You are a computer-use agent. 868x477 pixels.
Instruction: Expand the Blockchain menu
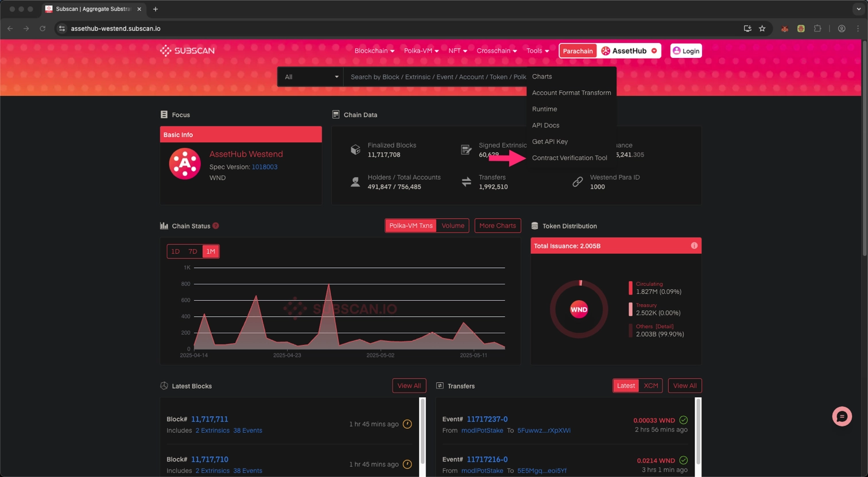(x=374, y=51)
